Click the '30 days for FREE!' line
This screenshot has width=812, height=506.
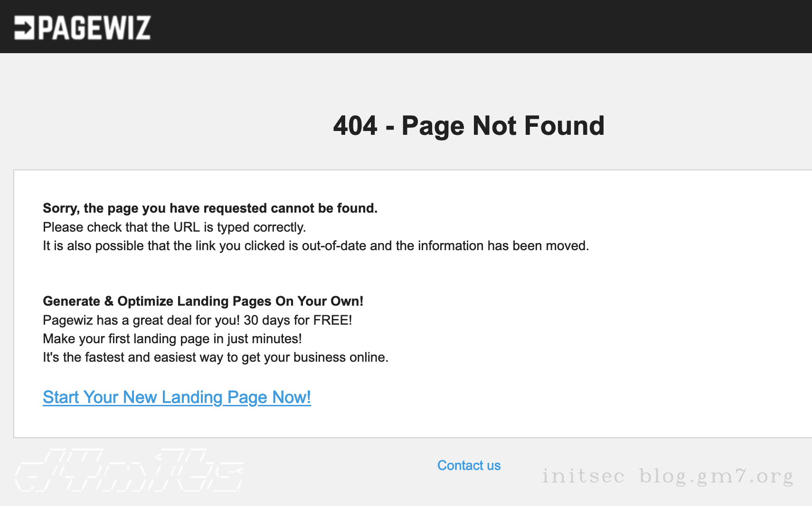(198, 320)
